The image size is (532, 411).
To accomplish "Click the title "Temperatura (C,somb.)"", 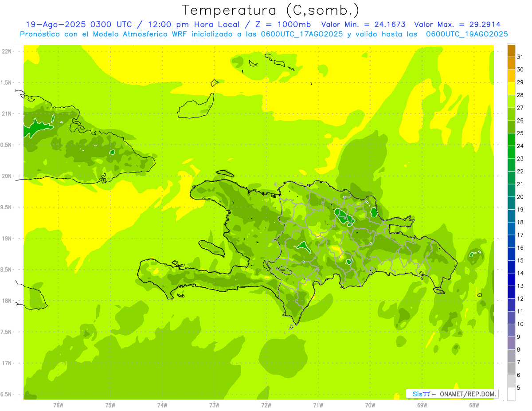I will pos(271,10).
